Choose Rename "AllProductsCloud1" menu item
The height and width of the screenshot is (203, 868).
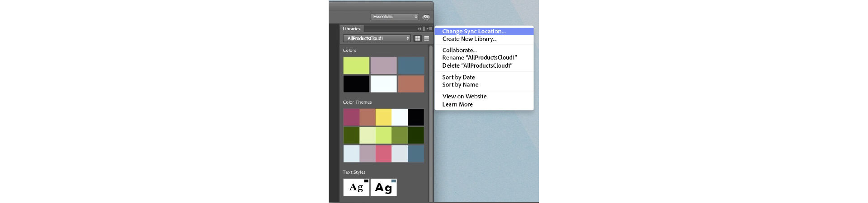[x=484, y=58]
